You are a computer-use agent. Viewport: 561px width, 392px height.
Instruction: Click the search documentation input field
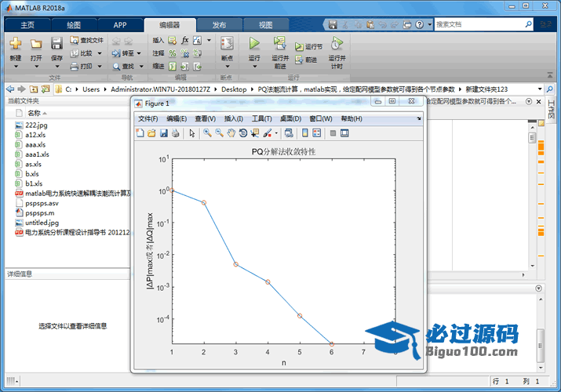(479, 24)
